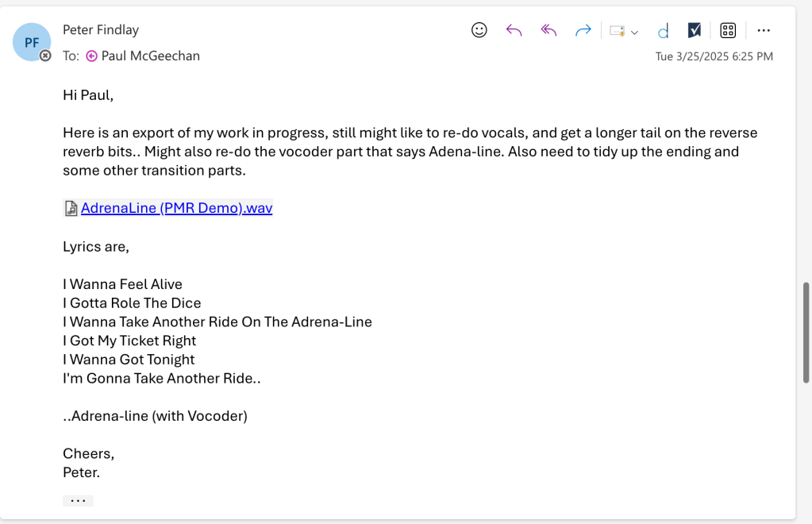
Task: Open the Apps grid icon
Action: pyautogui.click(x=728, y=30)
